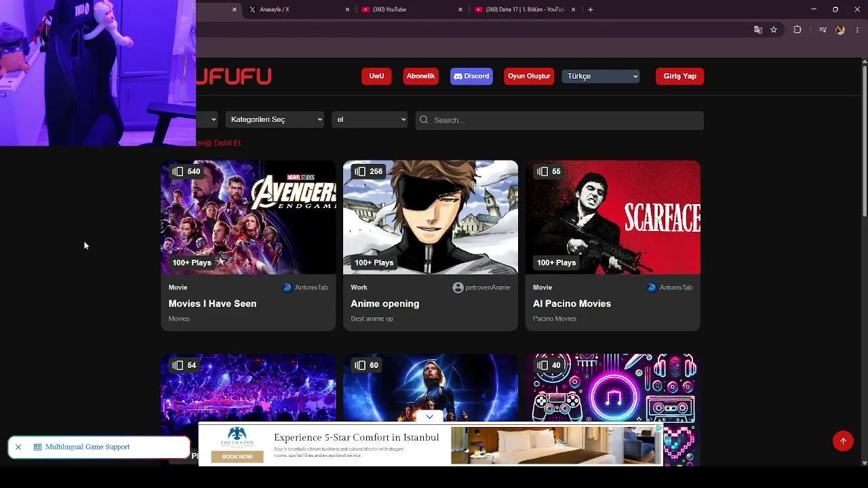Click the UwU button

tap(376, 76)
